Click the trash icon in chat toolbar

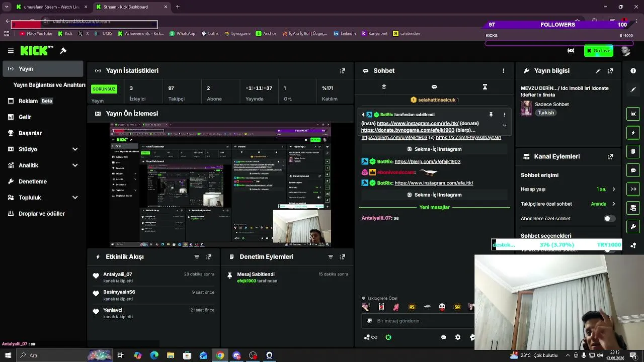coord(384,87)
